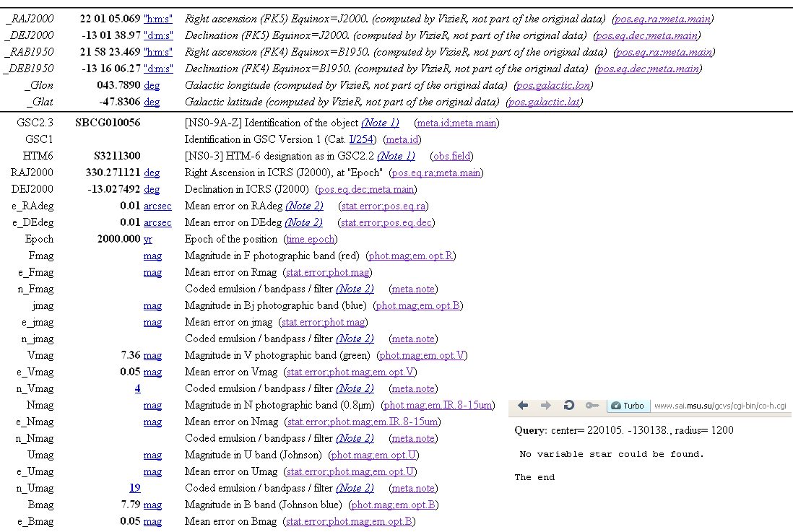The image size is (793, 532).
Task: Click the n_Umag value 19 link
Action: (x=134, y=488)
